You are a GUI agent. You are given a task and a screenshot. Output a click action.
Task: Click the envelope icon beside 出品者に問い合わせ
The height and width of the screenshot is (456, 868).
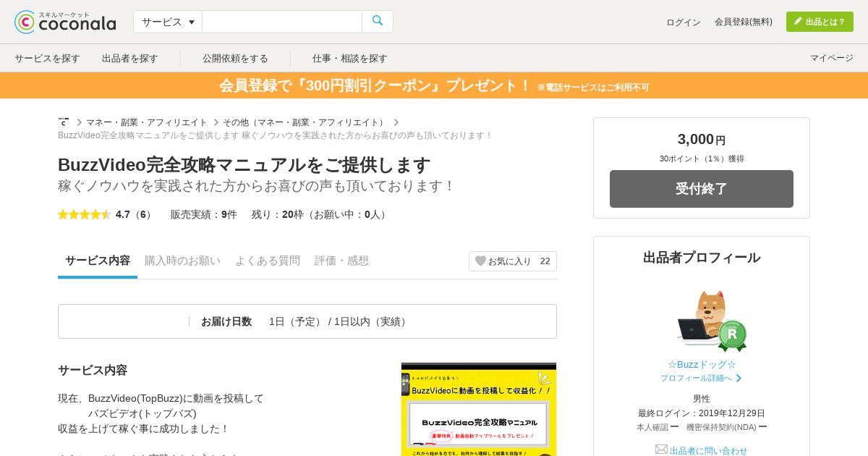661,449
